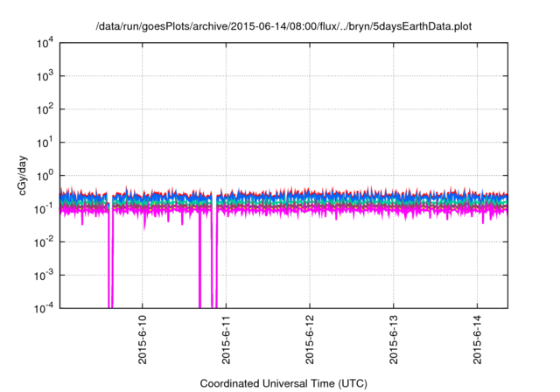Click the x-axis date label 2015-6-11
Viewport: 560px width, 392px height.
coord(226,339)
